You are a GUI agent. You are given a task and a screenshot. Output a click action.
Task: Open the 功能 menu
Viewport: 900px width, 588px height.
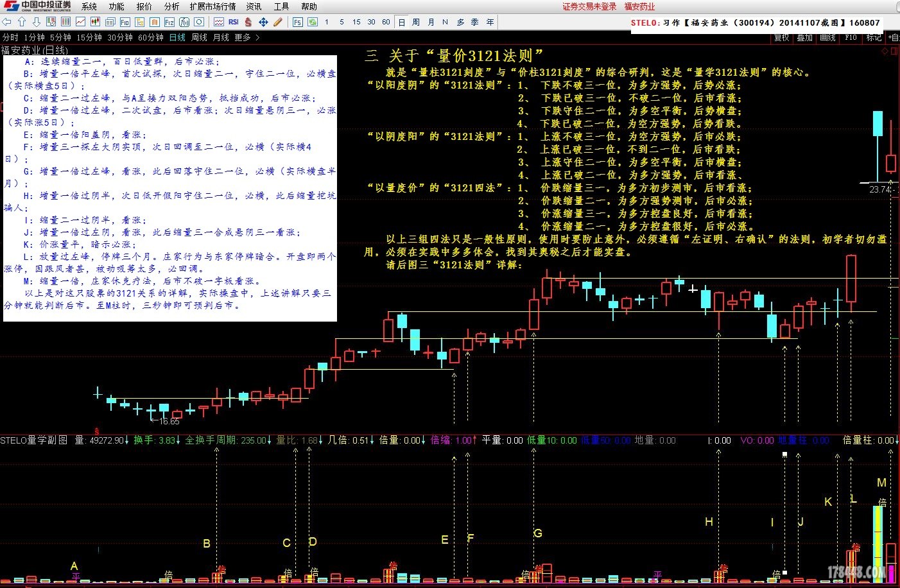tap(117, 6)
